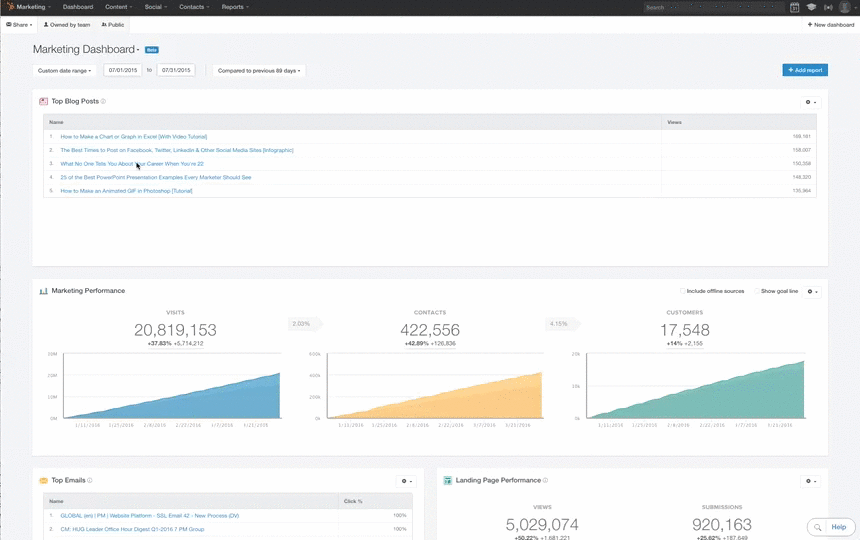
Task: Expand the Custom date range dropdown
Action: click(65, 71)
